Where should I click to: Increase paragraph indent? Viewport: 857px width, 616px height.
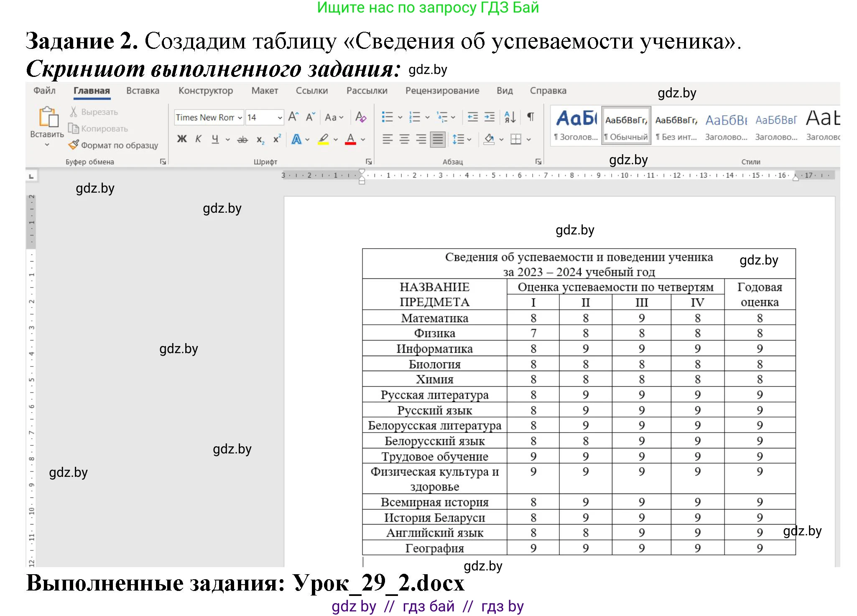pyautogui.click(x=489, y=117)
